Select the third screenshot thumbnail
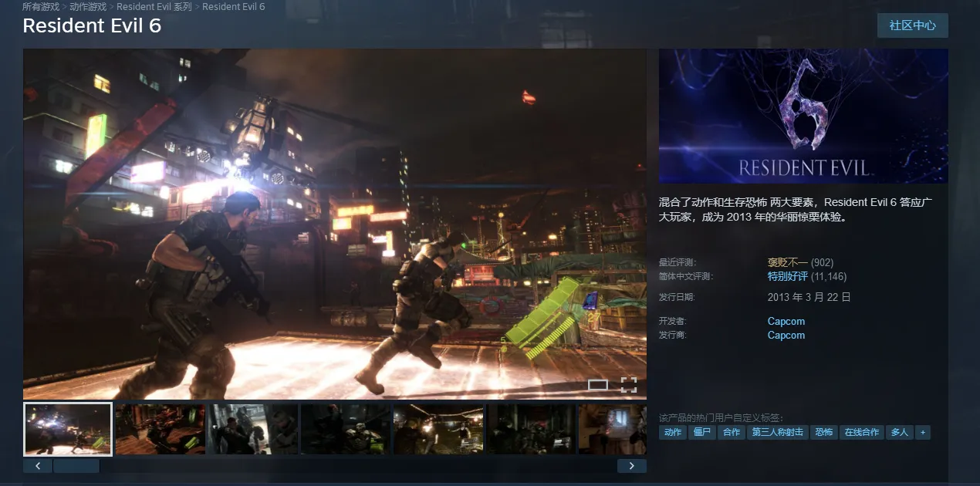The height and width of the screenshot is (486, 980). click(x=253, y=429)
